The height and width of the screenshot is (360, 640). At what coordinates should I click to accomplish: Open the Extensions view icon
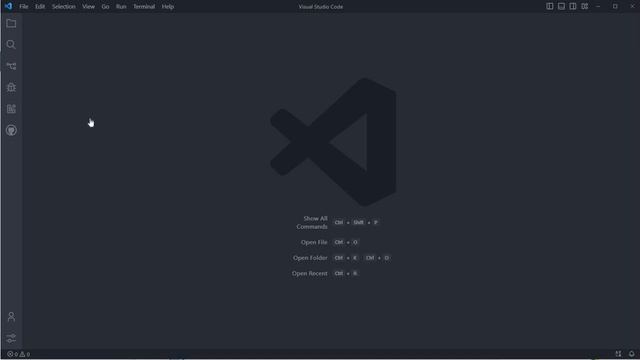click(11, 109)
